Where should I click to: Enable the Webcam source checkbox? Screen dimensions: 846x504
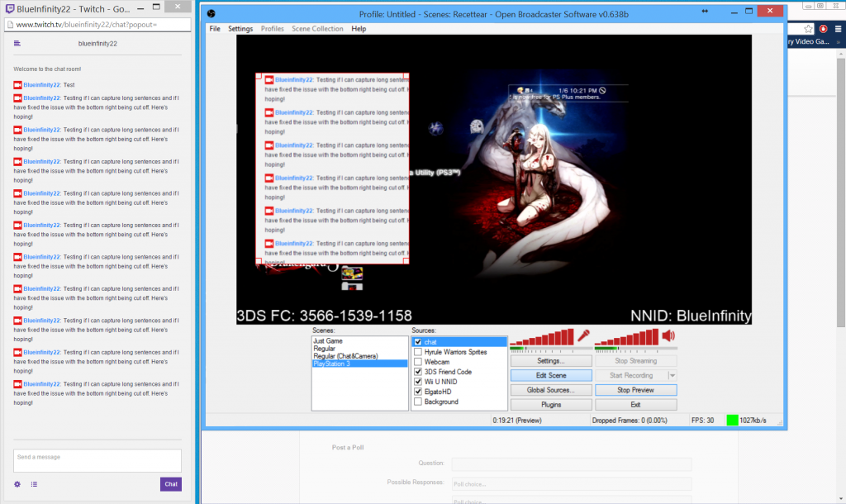point(418,362)
